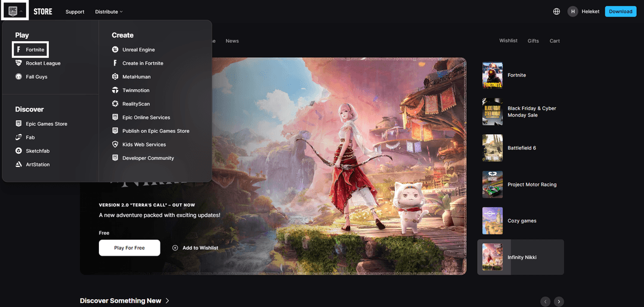Expand the Distribute dropdown

[109, 11]
